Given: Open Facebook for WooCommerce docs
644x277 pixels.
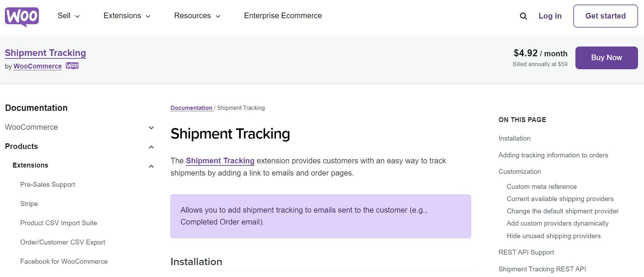Looking at the screenshot, I should click(64, 261).
